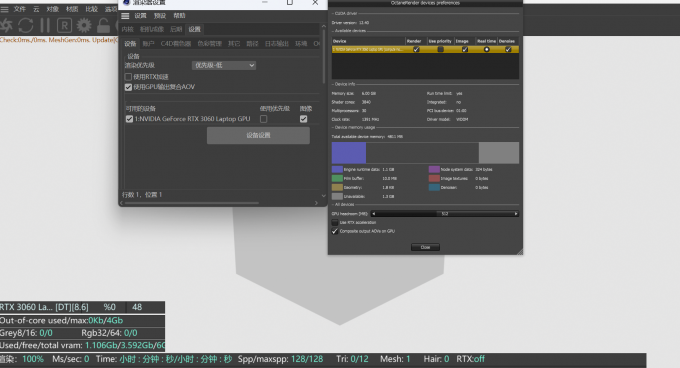This screenshot has width=680, height=368.
Task: Click the RTX 3060 La... GPU status row
Action: [x=82, y=307]
